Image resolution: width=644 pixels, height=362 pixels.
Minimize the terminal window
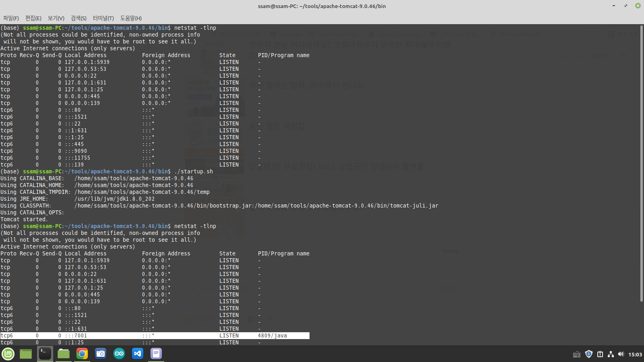pyautogui.click(x=614, y=6)
